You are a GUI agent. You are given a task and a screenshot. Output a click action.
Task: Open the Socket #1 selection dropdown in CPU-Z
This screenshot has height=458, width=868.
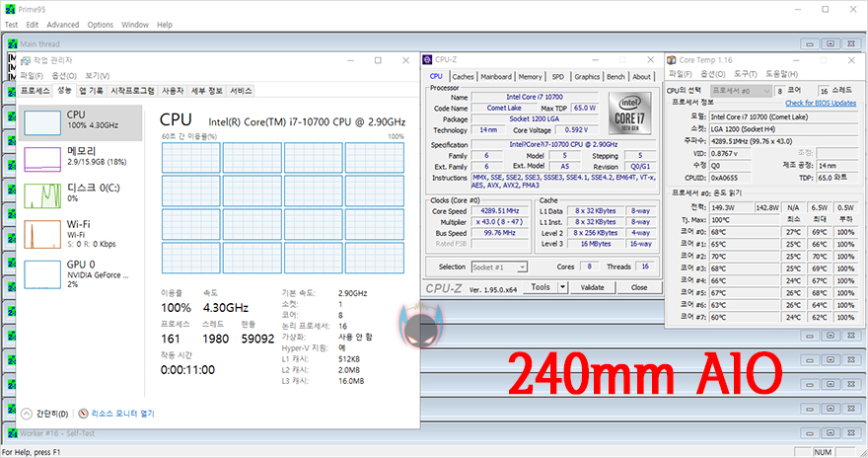pos(499,267)
